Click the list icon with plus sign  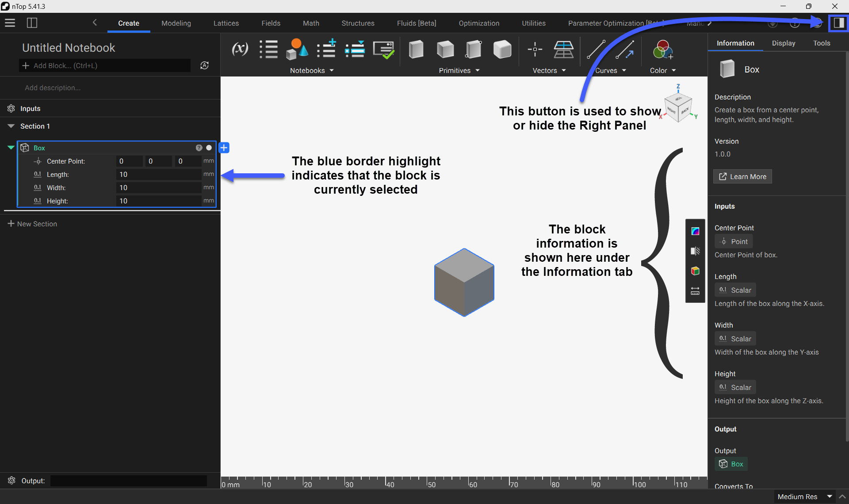point(327,49)
